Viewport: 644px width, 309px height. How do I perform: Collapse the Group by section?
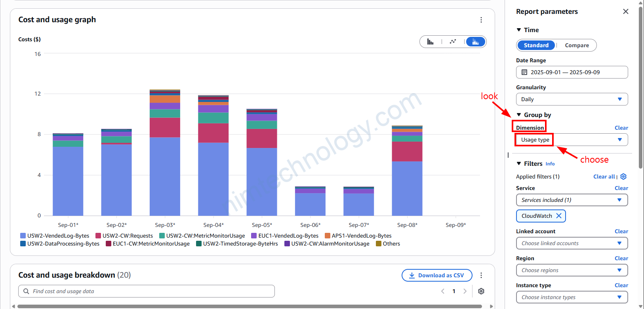pos(519,115)
